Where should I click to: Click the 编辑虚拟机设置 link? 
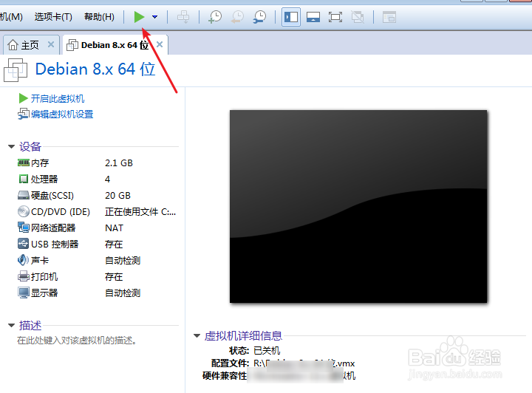point(62,115)
